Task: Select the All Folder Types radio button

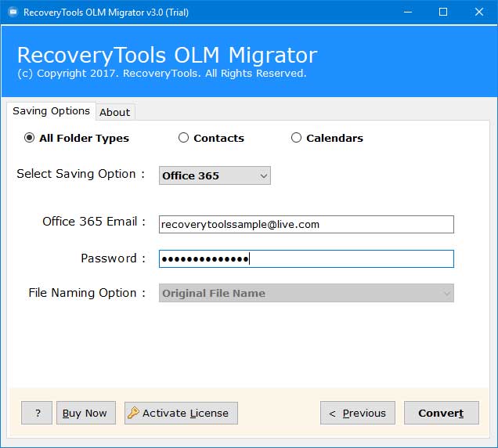Action: click(29, 138)
